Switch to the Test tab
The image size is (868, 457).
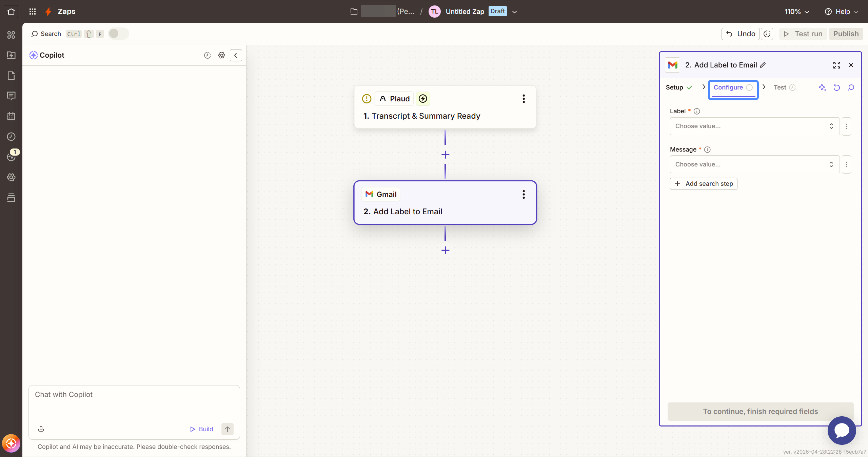pos(784,87)
